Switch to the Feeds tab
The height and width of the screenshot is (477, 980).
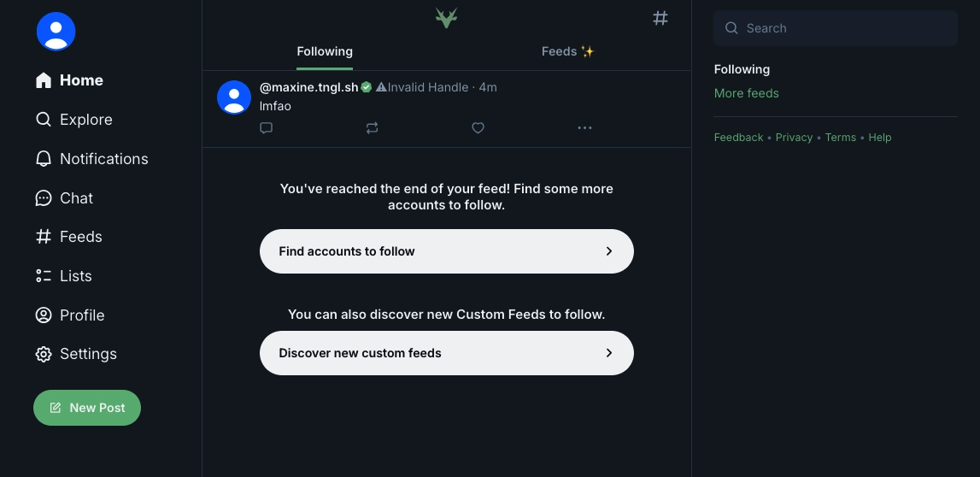[567, 51]
